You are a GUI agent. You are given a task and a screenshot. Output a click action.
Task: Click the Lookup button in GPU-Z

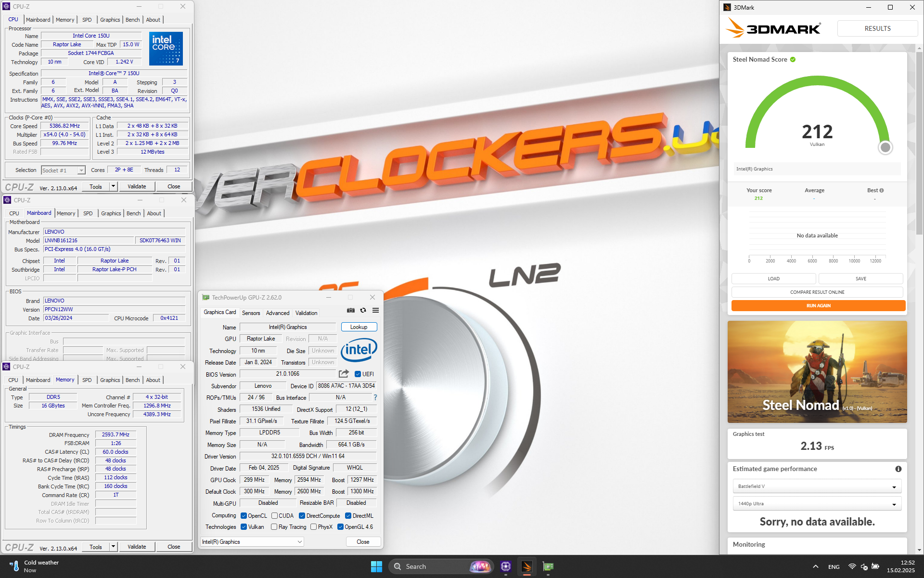tap(359, 327)
